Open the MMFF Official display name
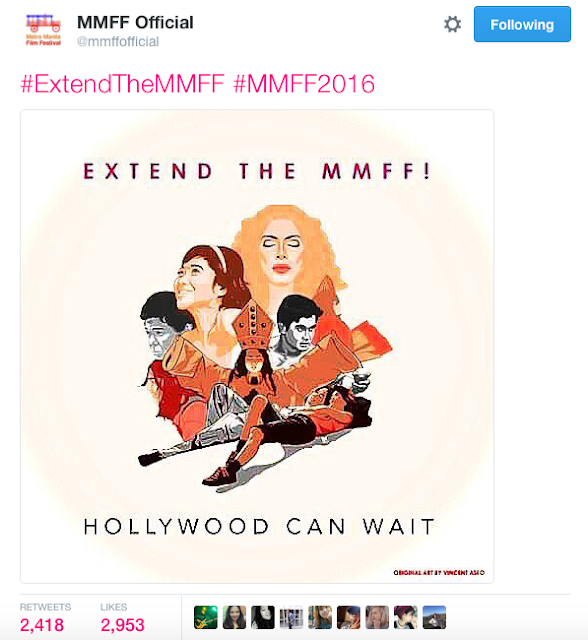 [x=135, y=22]
